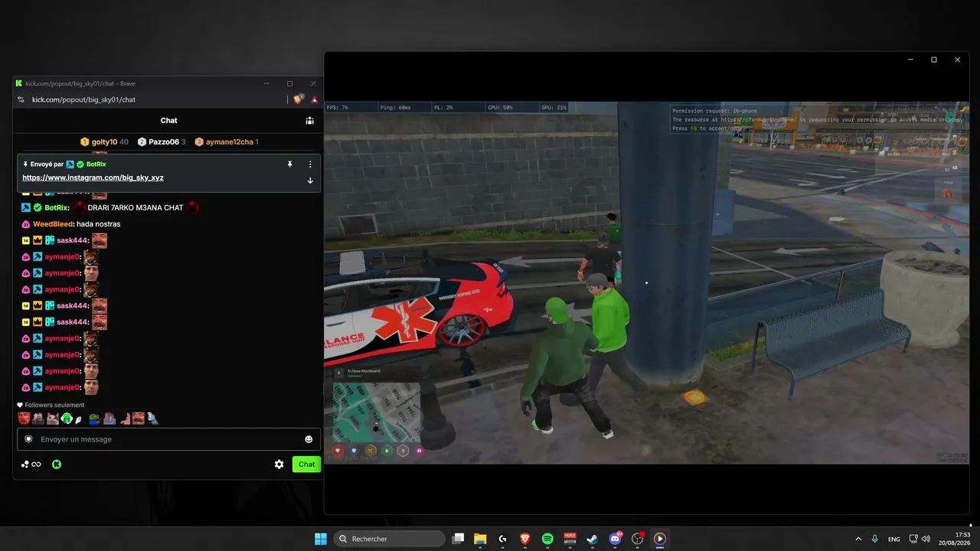Click the 'Permission request: lb-phone' notification
The width and height of the screenshot is (980, 551).
817,119
